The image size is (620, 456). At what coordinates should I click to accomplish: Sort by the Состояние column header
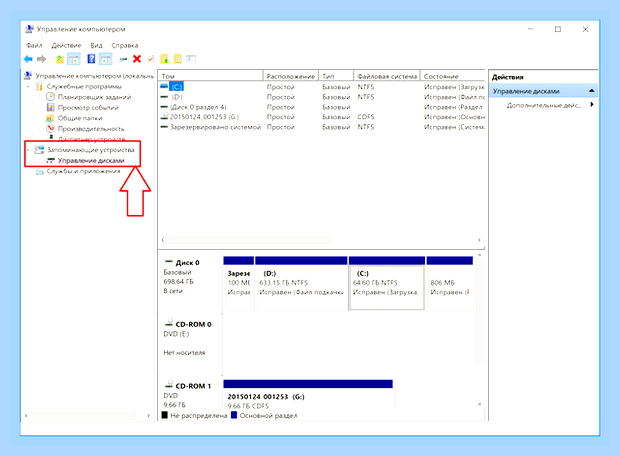point(452,76)
